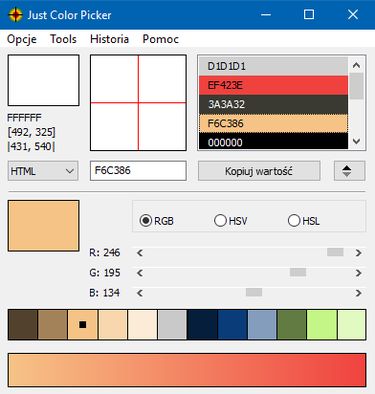Select the HSV radio button
375x394 pixels.
tap(231, 221)
